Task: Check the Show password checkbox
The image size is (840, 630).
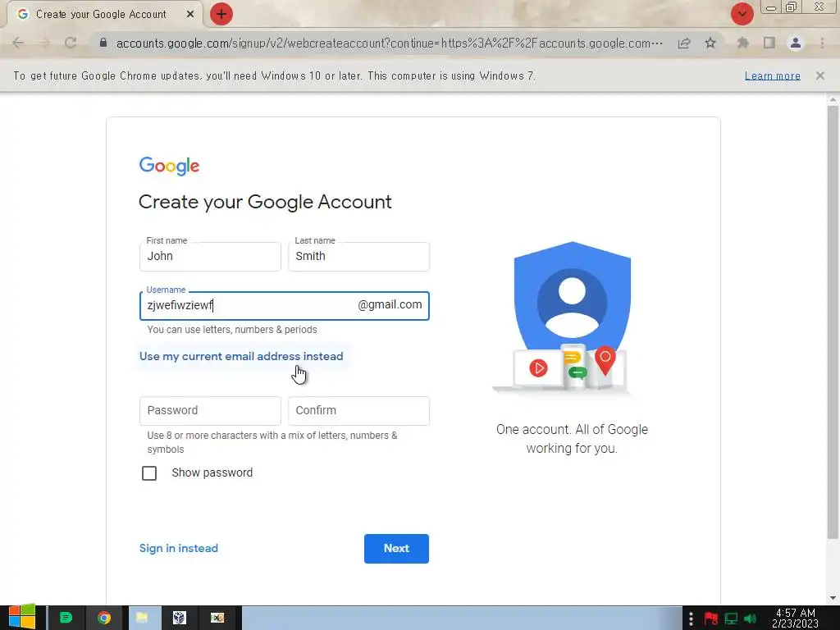Action: coord(149,473)
